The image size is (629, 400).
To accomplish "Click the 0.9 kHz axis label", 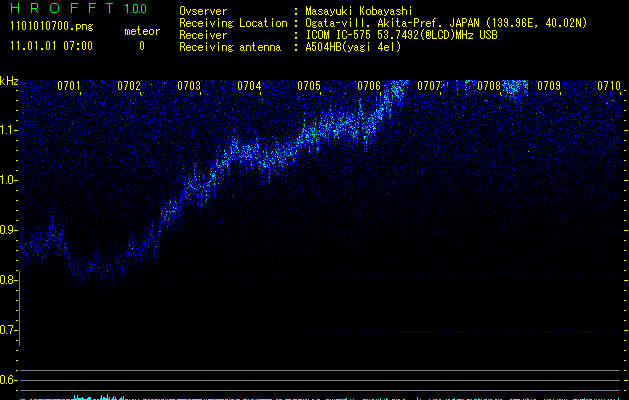I will [x=8, y=230].
